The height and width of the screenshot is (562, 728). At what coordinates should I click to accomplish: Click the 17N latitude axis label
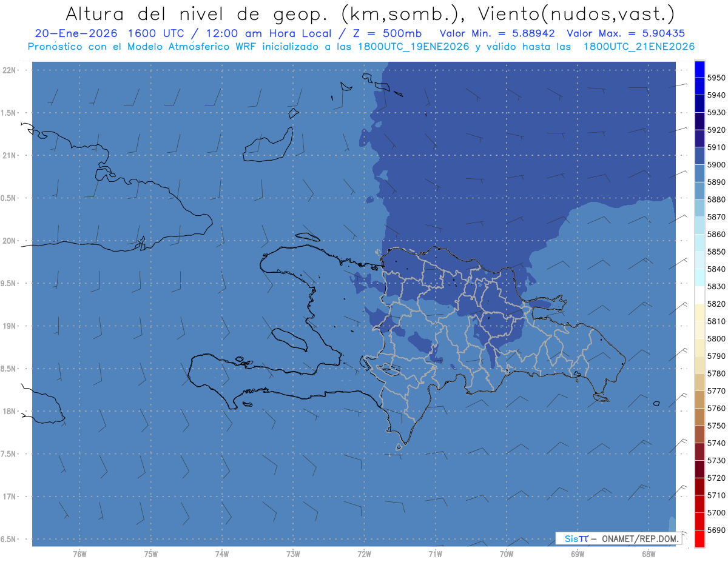coord(9,497)
